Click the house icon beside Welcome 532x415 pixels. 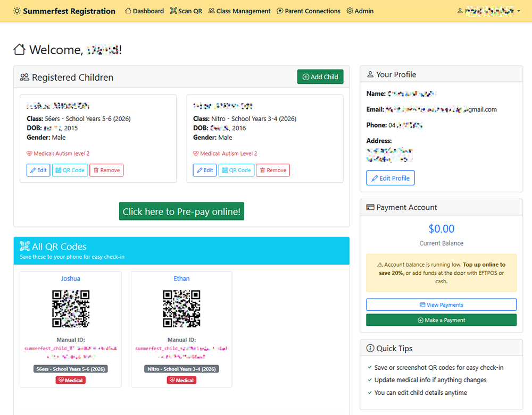point(19,49)
